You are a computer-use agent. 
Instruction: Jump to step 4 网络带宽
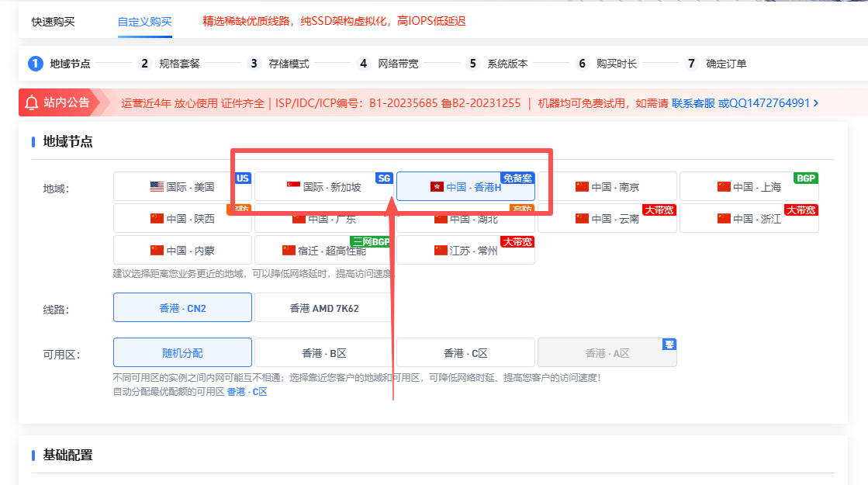tap(388, 64)
